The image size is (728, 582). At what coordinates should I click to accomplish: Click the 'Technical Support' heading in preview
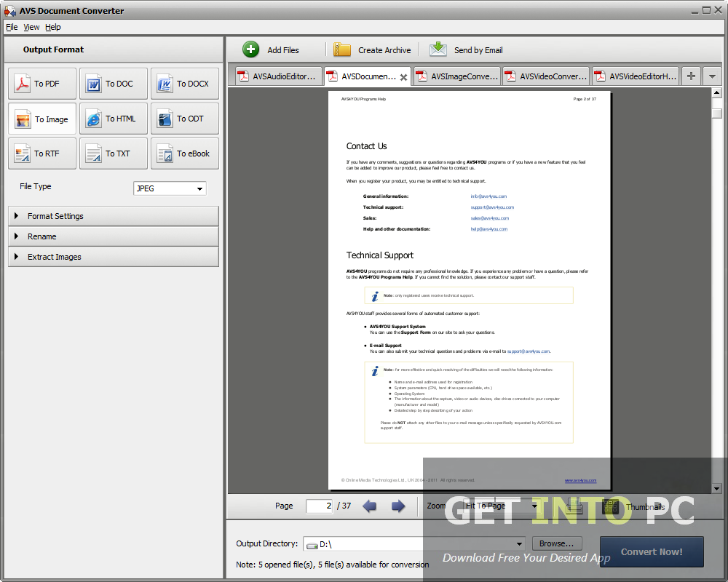380,255
